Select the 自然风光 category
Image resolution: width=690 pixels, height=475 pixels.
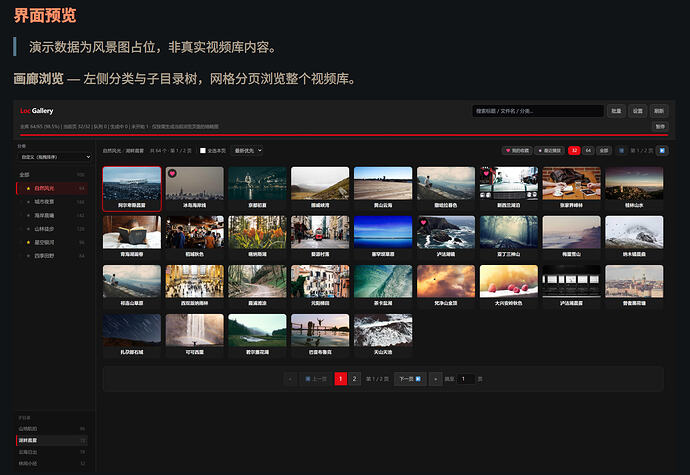tap(51, 188)
